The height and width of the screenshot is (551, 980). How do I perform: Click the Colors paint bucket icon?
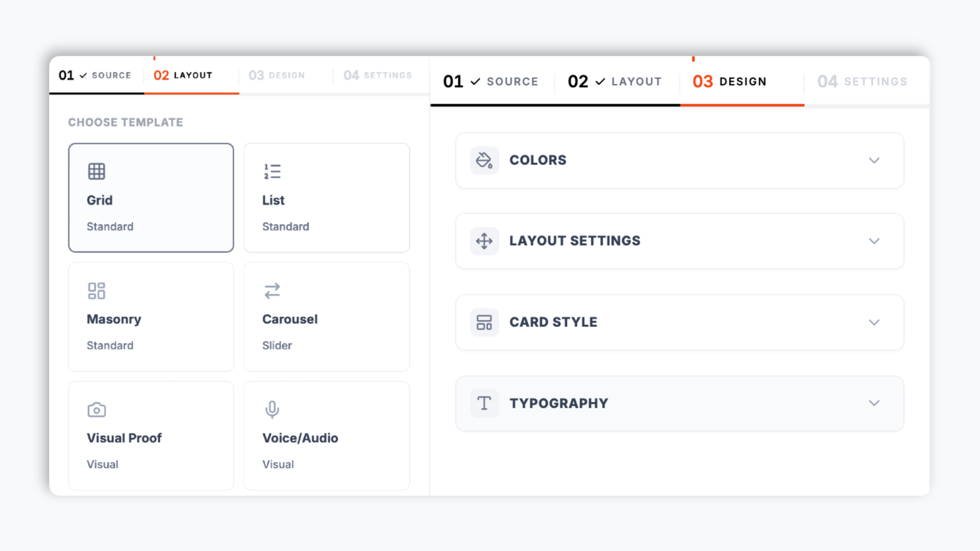[x=484, y=160]
